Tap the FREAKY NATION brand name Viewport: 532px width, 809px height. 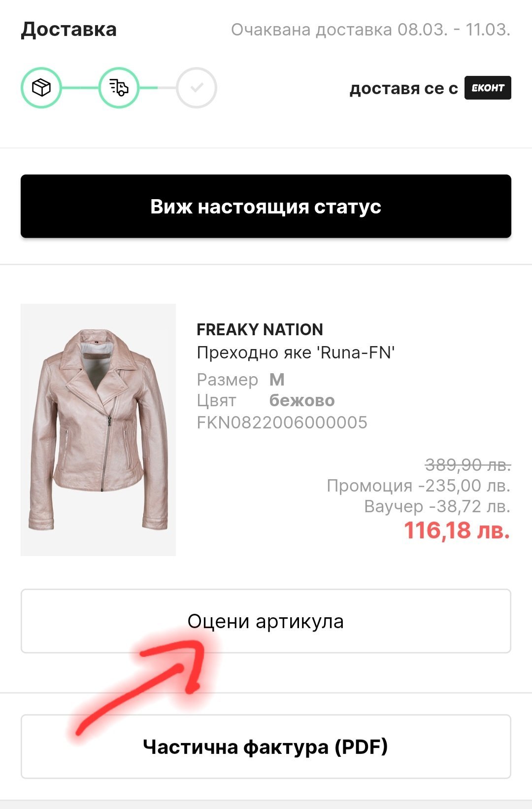(x=260, y=329)
